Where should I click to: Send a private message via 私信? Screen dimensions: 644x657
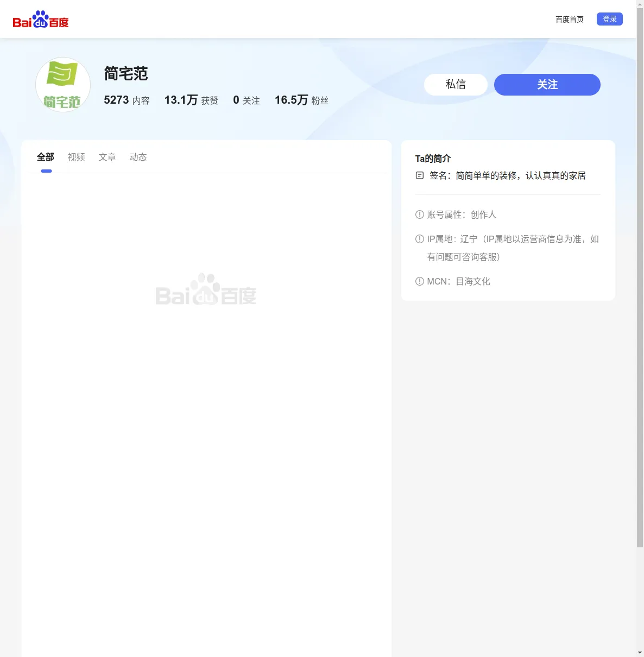click(x=456, y=85)
